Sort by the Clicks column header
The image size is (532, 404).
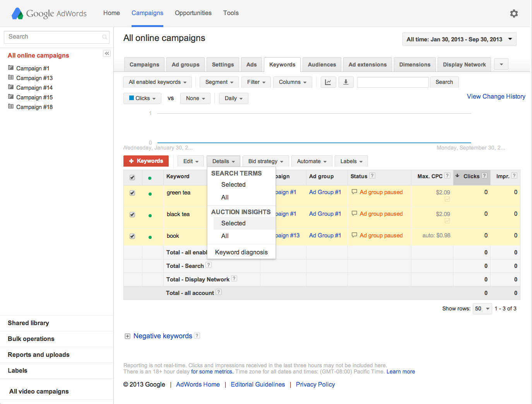click(471, 176)
